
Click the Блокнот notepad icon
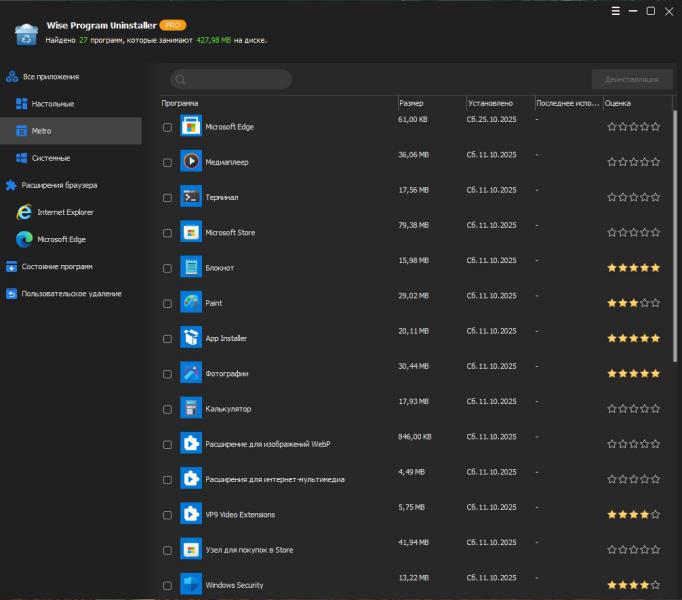[x=191, y=267]
